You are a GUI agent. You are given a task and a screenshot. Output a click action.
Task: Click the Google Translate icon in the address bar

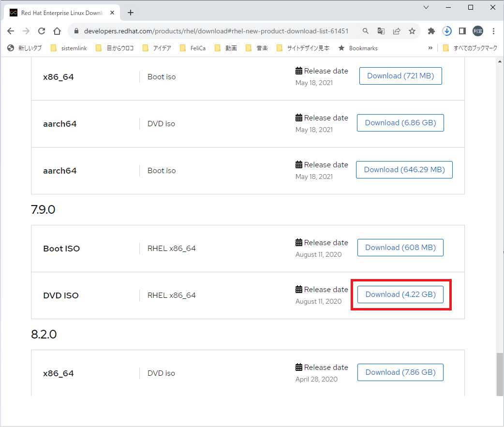tap(381, 30)
